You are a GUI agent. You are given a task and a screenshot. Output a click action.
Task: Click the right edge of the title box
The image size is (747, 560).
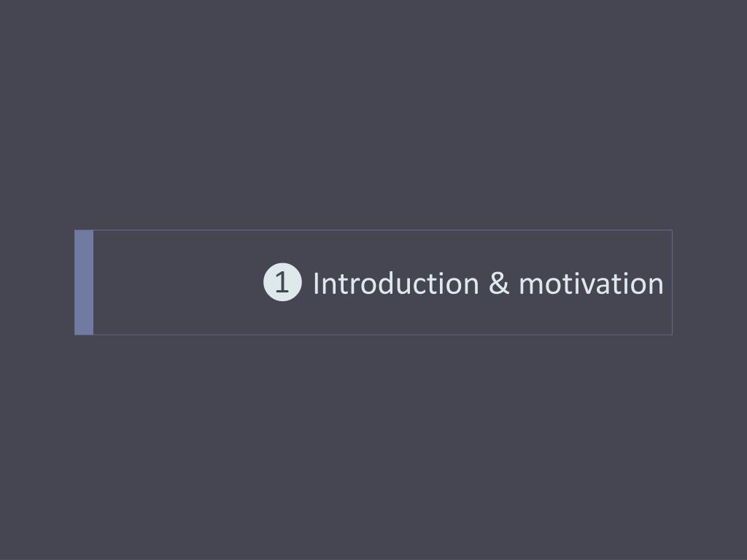[x=672, y=282]
